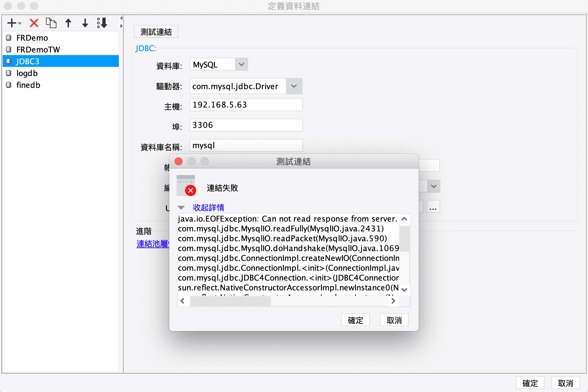
Task: Click the MysqlIO.doHandshake stack trace line
Action: (288, 248)
